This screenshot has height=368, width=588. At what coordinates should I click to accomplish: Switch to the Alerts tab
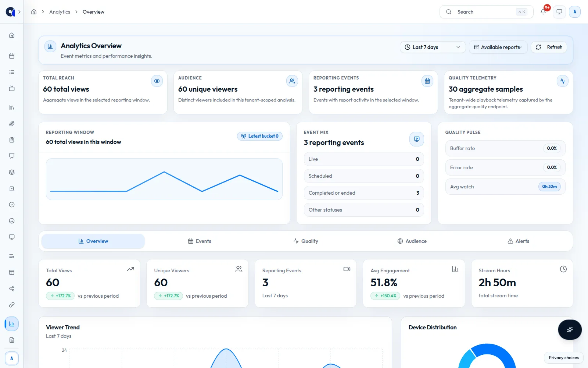pyautogui.click(x=518, y=241)
